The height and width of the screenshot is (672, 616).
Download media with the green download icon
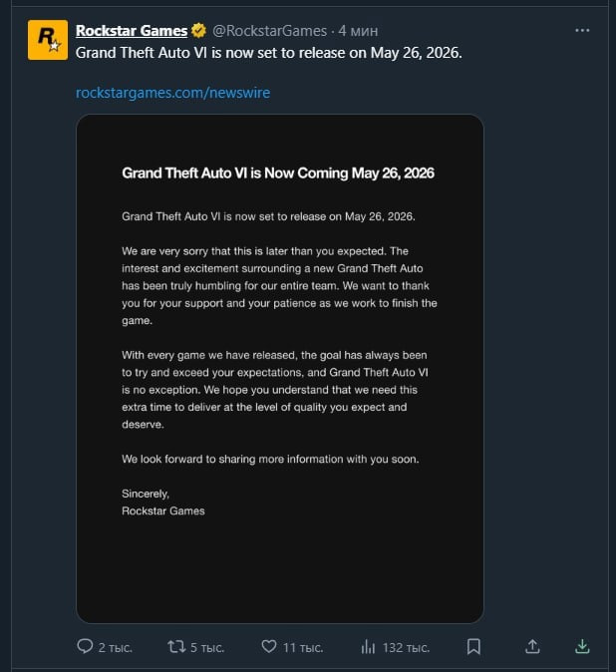click(x=582, y=646)
